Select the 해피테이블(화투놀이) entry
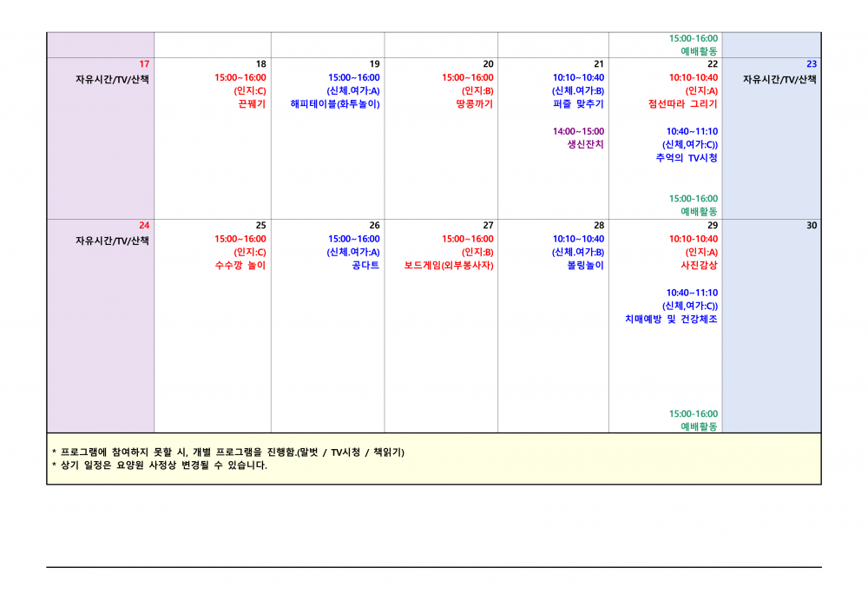Screen dimensions: 868x614 [335, 104]
